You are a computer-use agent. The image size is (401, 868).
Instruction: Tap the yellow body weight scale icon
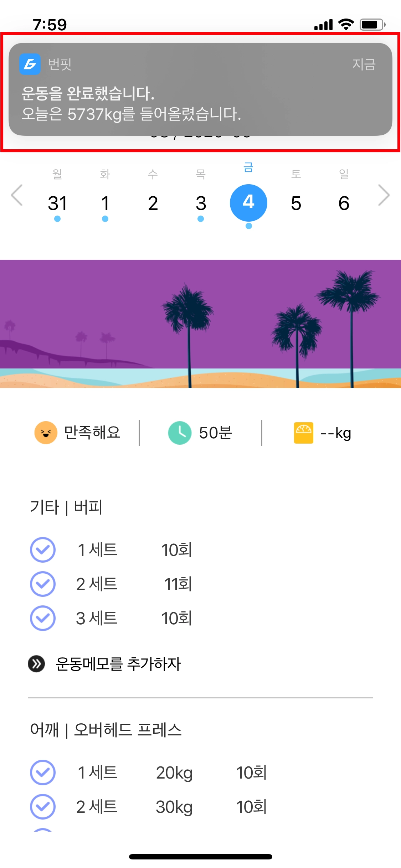coord(303,433)
